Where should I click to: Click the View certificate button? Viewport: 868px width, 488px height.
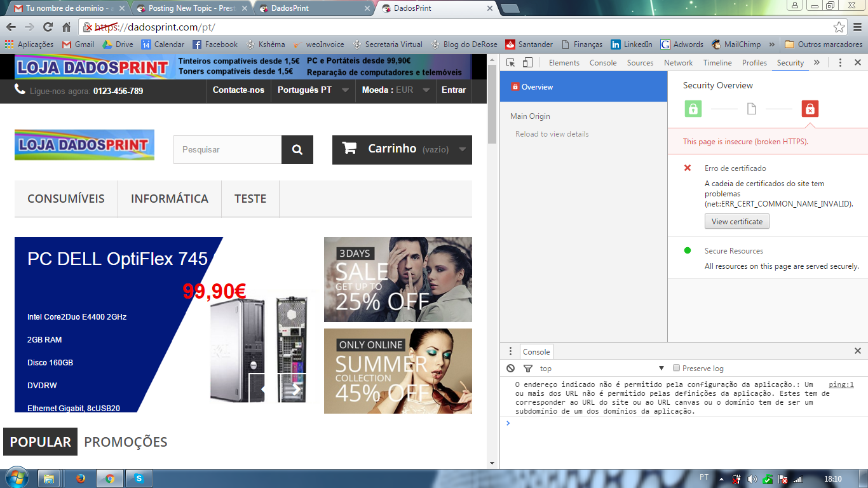pyautogui.click(x=737, y=221)
